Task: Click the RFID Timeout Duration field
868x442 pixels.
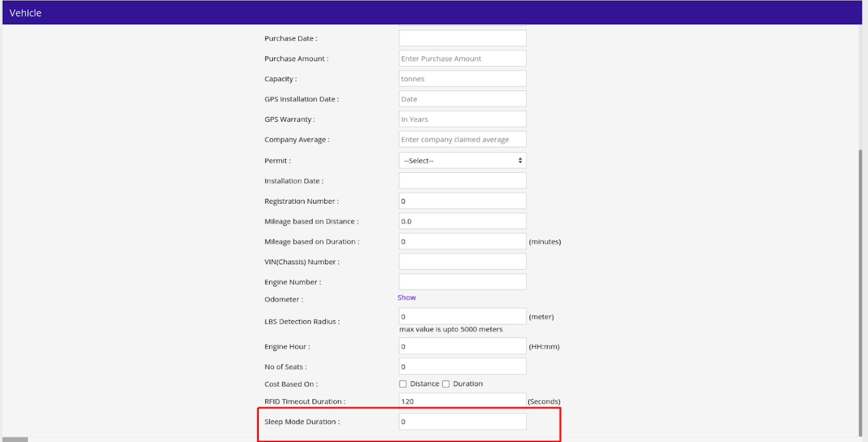Action: point(462,401)
